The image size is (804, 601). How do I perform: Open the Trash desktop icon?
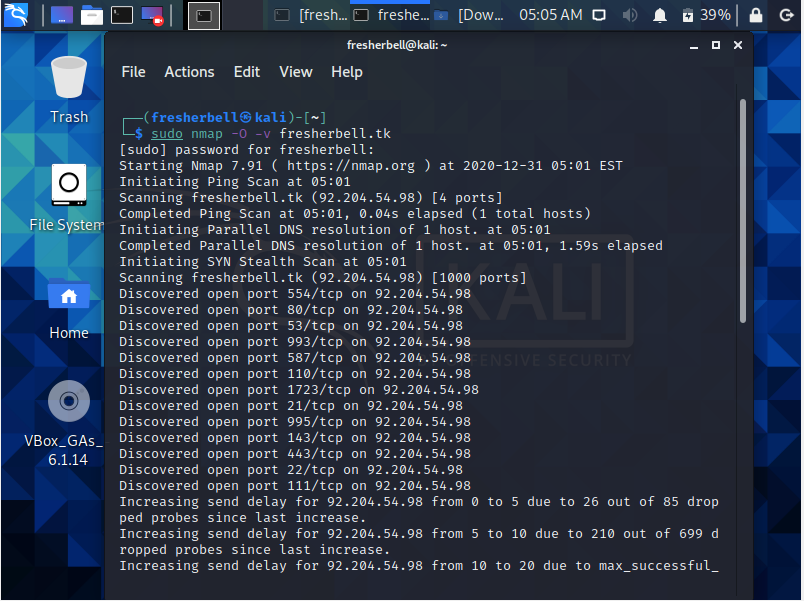point(69,90)
